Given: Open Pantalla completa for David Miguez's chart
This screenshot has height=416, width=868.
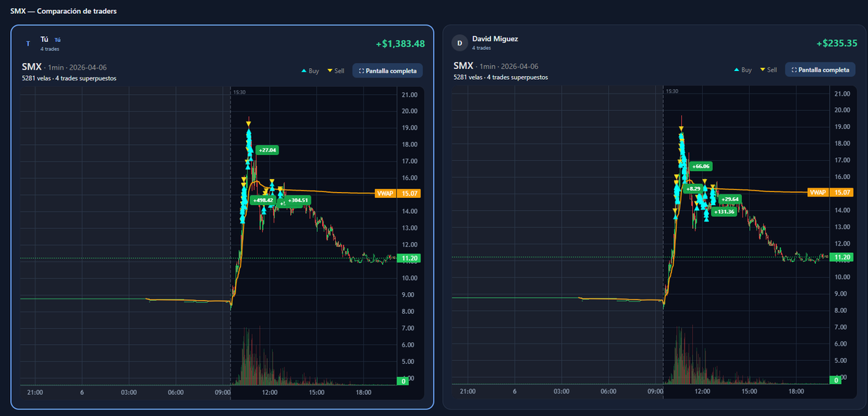Looking at the screenshot, I should point(820,70).
